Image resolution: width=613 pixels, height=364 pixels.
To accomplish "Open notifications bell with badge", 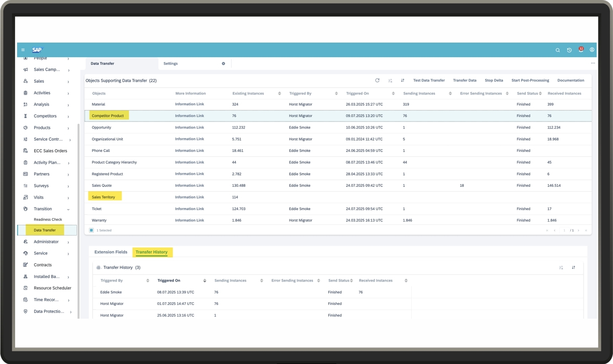I will click(581, 50).
